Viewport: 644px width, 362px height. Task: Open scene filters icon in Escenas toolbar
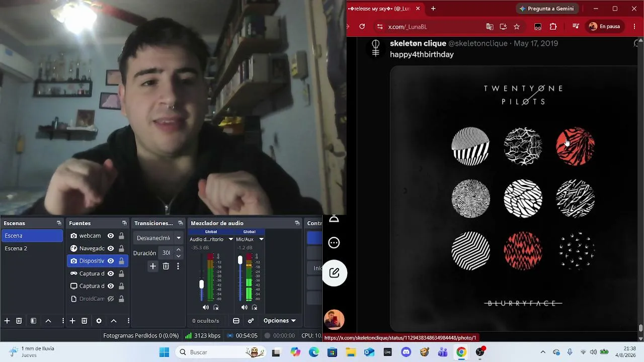pos(33,321)
